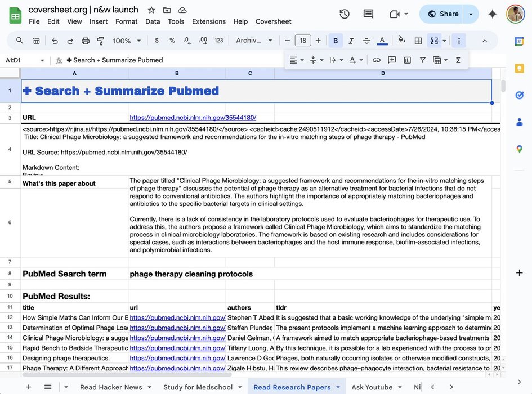This screenshot has width=532, height=394.
Task: Open the comments panel icon
Action: click(x=368, y=14)
